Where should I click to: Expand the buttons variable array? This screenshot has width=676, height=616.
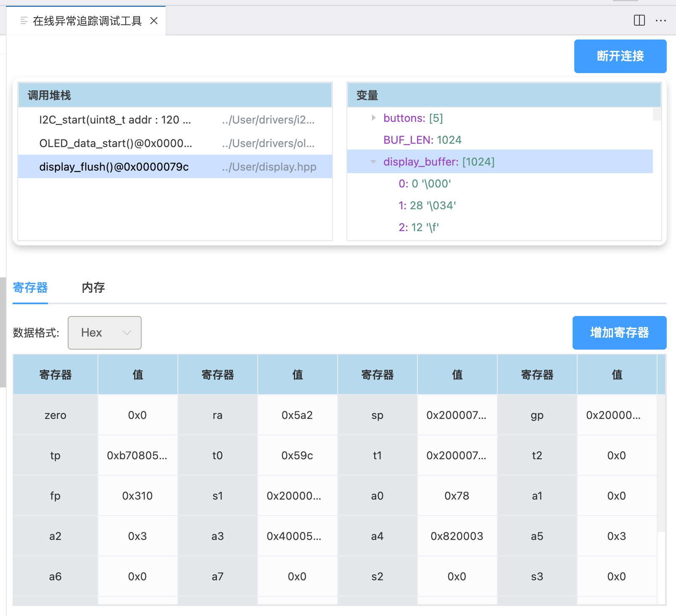373,118
